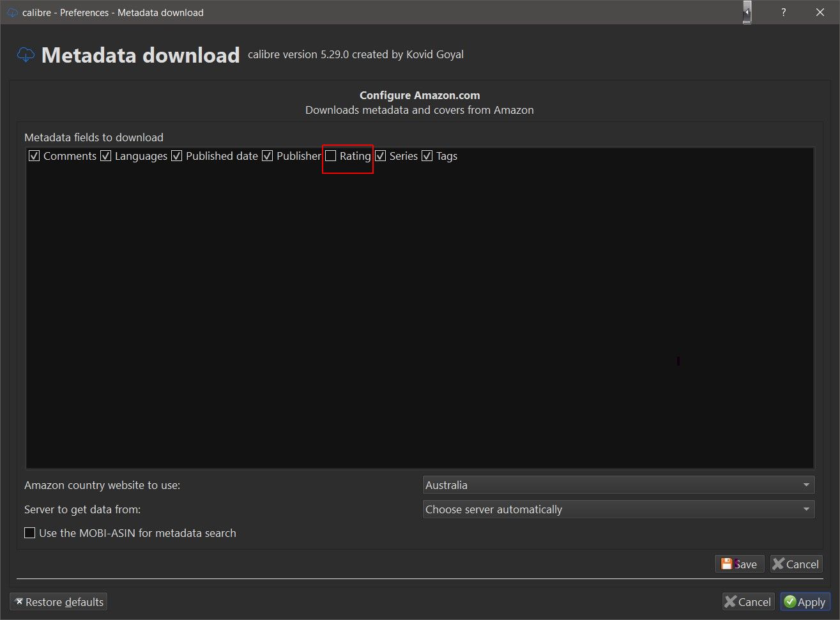Click Restore defaults
The image size is (840, 620).
coord(59,602)
